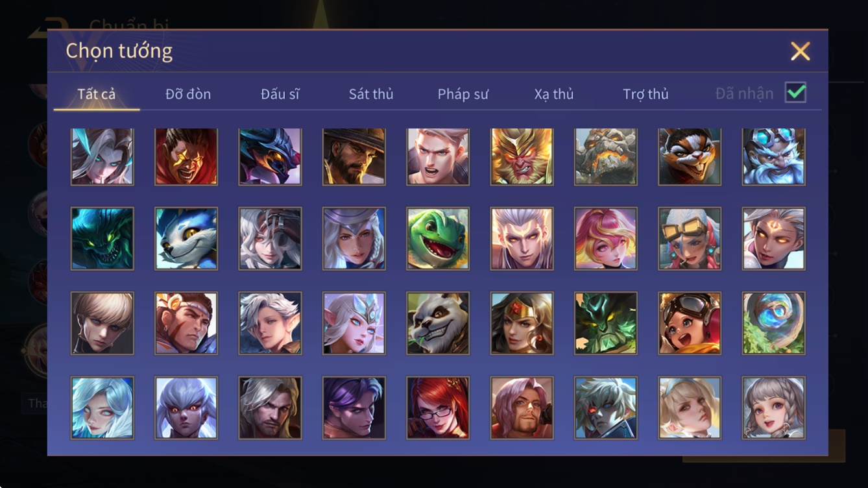Select the green chameleon hero portrait
The height and width of the screenshot is (488, 868).
[x=438, y=238]
